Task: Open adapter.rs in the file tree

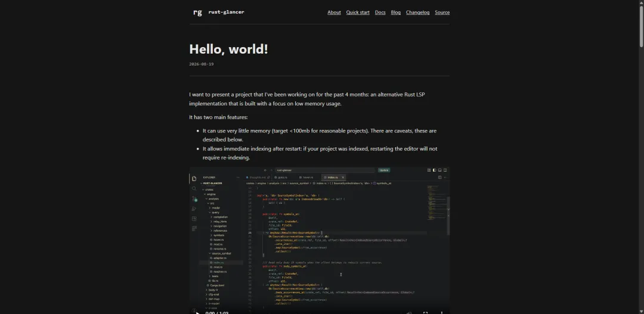Action: 219,258
